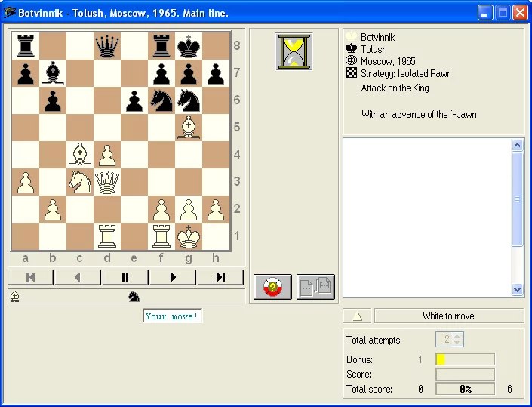This screenshot has width=532, height=407.
Task: Click the Bonus progress bar
Action: coord(465,359)
